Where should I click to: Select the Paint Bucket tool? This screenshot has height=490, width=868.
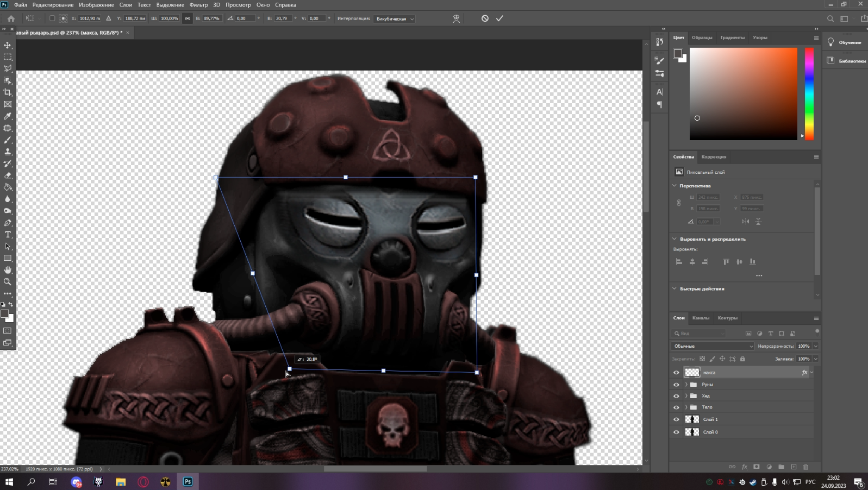click(8, 187)
